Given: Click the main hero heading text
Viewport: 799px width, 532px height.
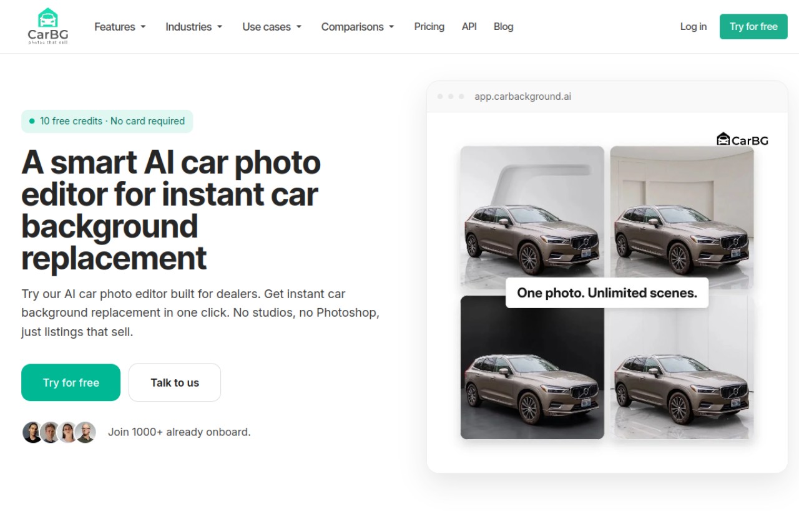Looking at the screenshot, I should pos(171,210).
